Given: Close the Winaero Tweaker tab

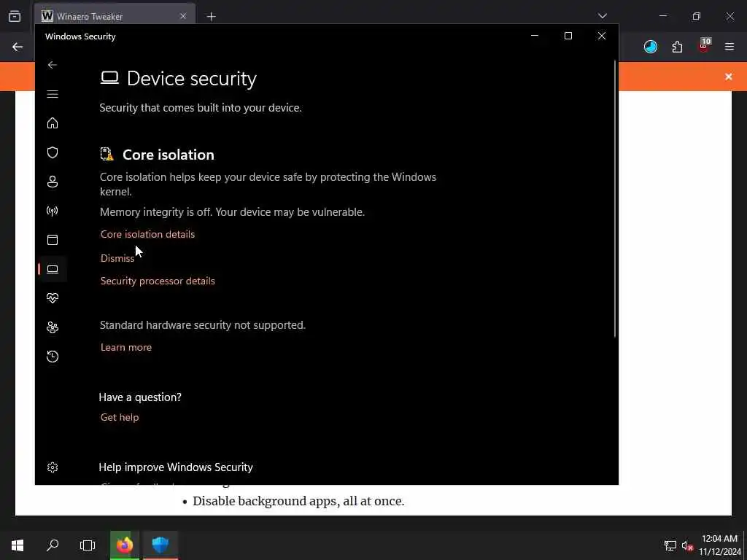Looking at the screenshot, I should pos(183,16).
